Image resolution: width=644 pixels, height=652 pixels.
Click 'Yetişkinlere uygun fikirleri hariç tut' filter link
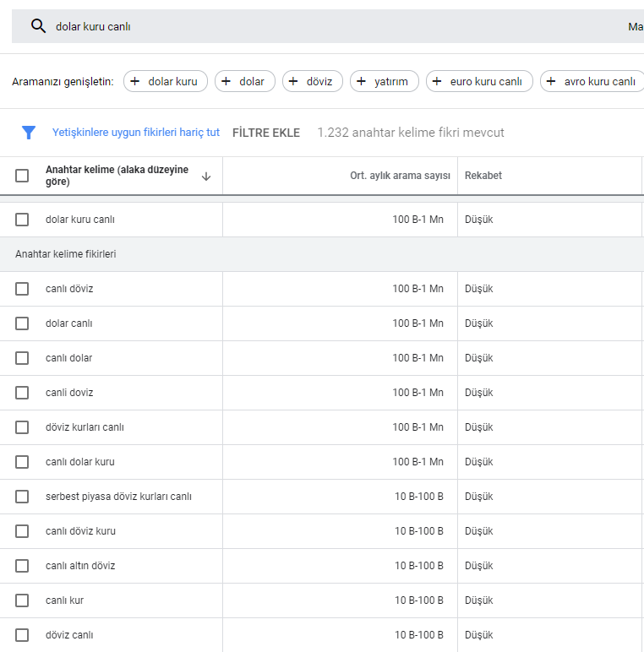(135, 133)
